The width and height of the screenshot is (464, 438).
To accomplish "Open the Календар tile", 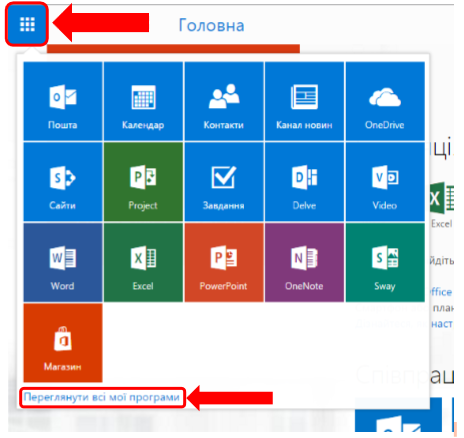I will (x=143, y=101).
